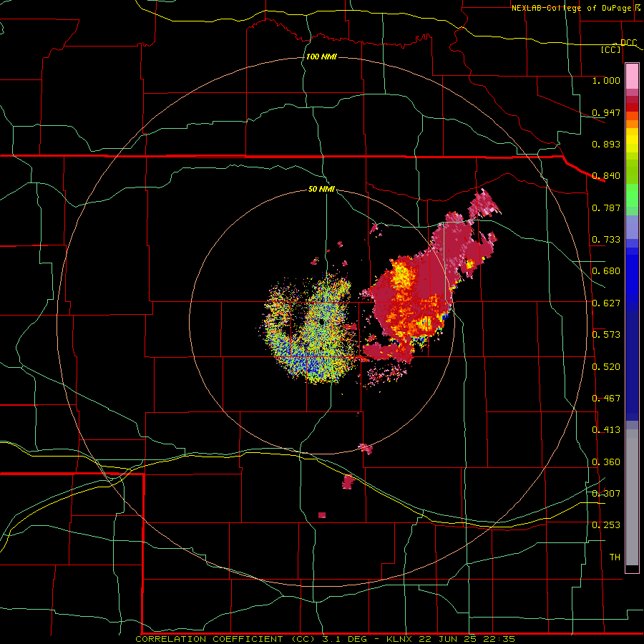Click the 0.360 scale value
The height and width of the screenshot is (644, 644).
tap(606, 462)
